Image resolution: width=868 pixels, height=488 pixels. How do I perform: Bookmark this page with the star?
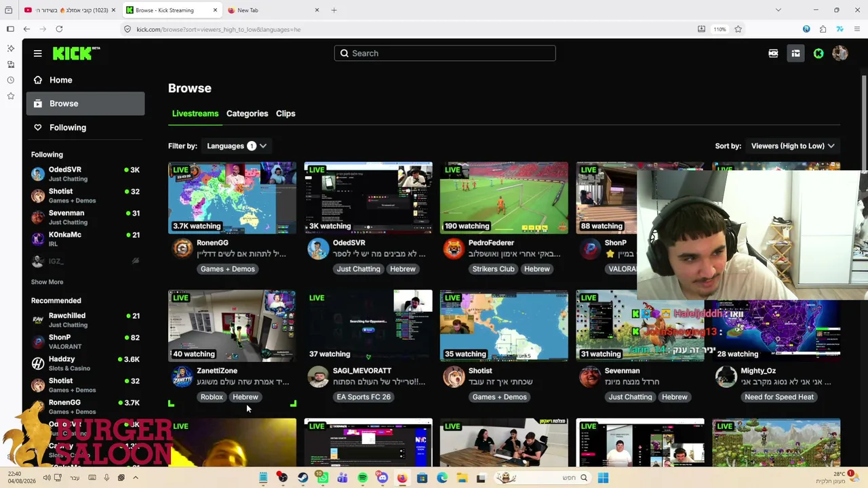click(x=738, y=29)
